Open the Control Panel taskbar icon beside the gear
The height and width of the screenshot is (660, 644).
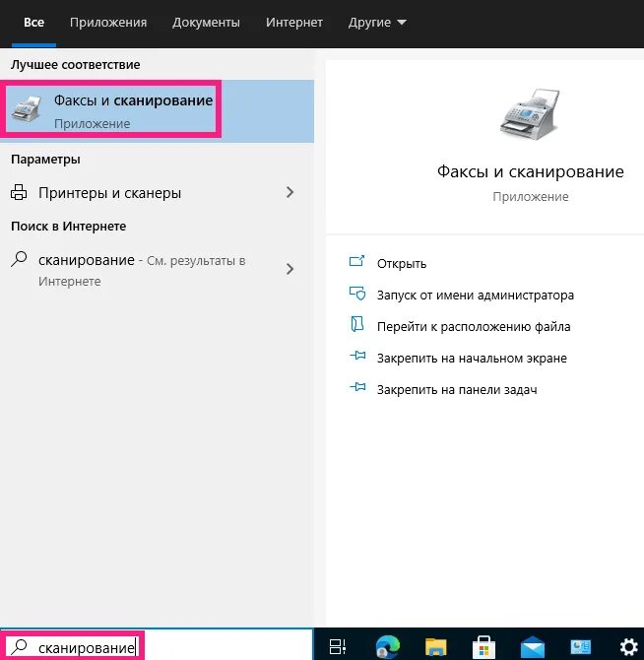(x=581, y=647)
